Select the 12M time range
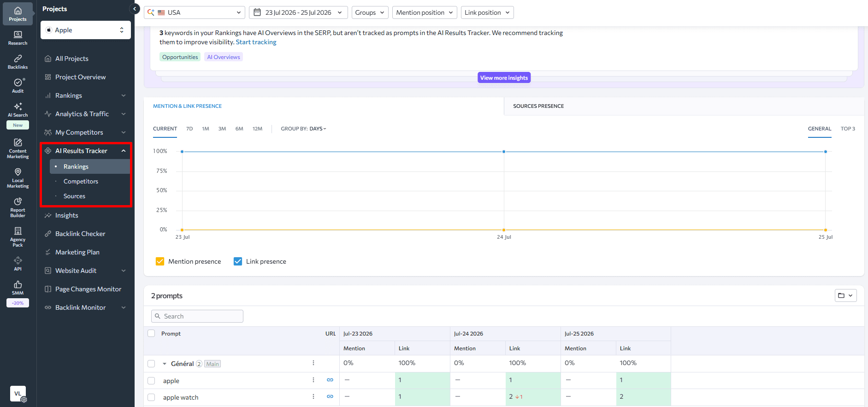Image resolution: width=868 pixels, height=407 pixels. [257, 129]
